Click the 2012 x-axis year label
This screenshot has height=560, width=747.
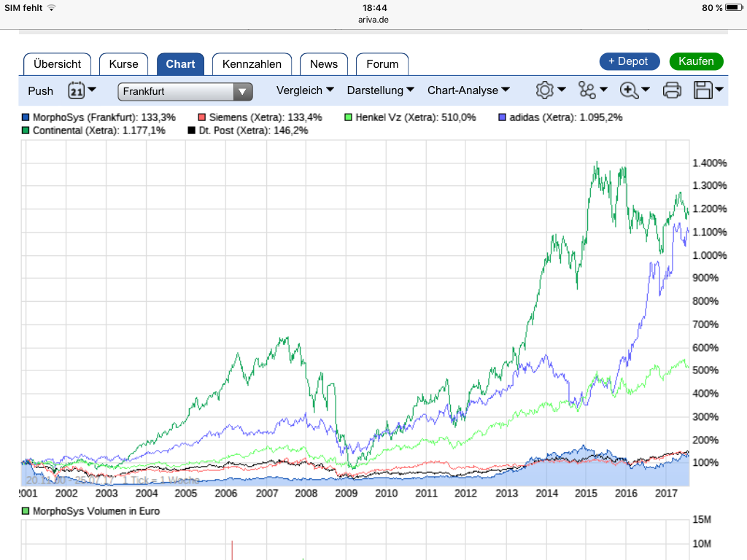465,494
